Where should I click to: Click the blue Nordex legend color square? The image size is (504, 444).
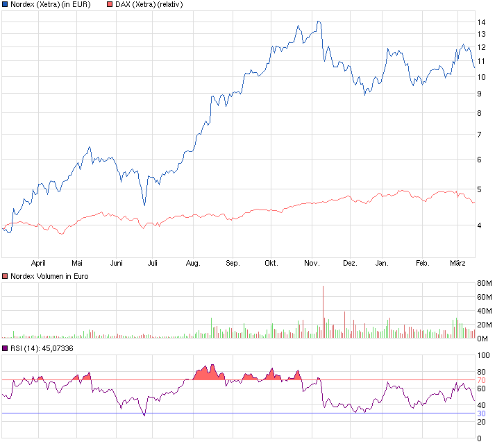click(x=5, y=4)
